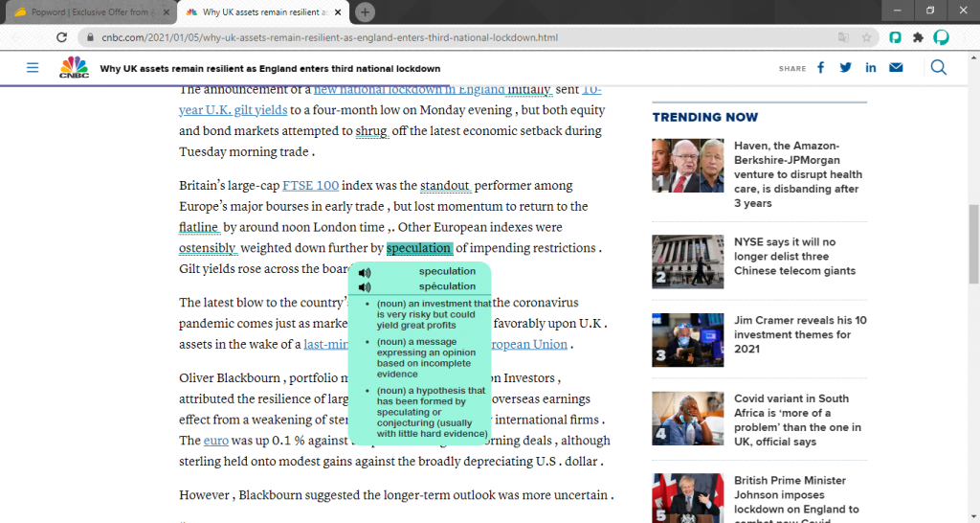The height and width of the screenshot is (523, 980).
Task: Open British Prime Minister Johnson lockdown story
Action: (796, 499)
